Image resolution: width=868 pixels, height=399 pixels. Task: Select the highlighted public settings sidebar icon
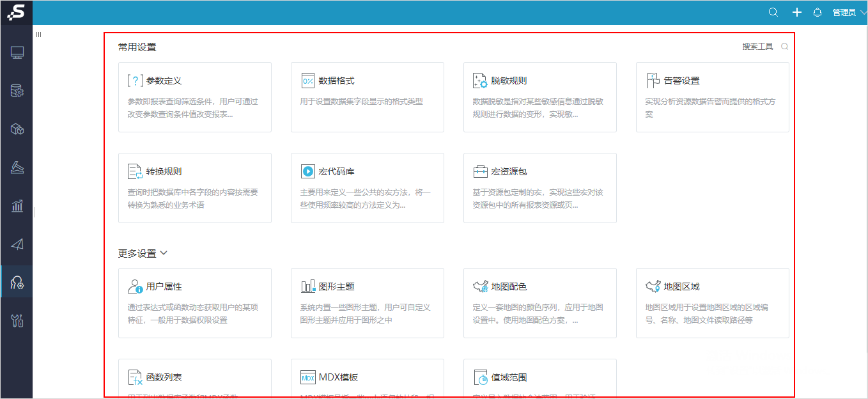[x=17, y=282]
